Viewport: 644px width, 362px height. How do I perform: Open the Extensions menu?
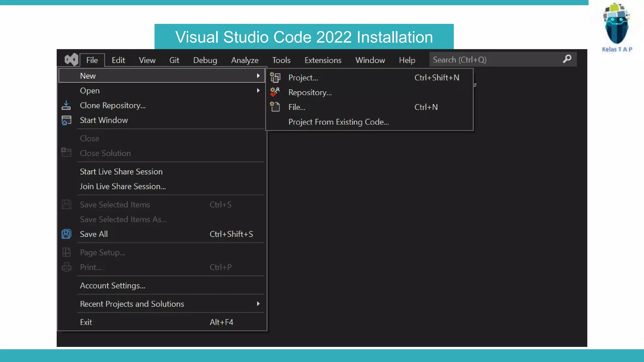[323, 60]
